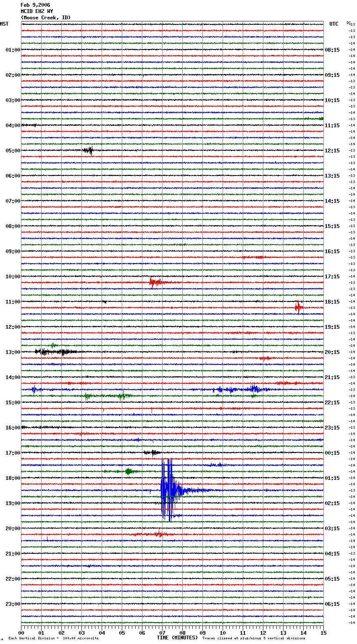Select the 15:15 UTC time label
The height and width of the screenshot is (644, 357).
click(x=332, y=226)
